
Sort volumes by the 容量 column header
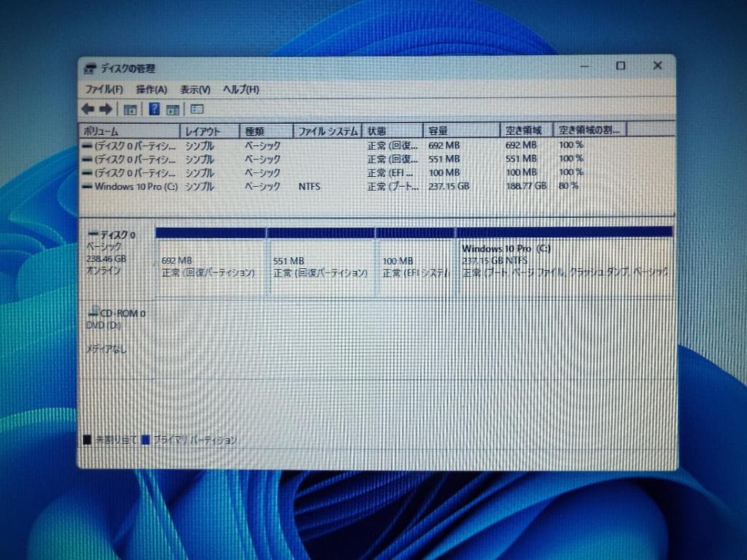tap(461, 129)
